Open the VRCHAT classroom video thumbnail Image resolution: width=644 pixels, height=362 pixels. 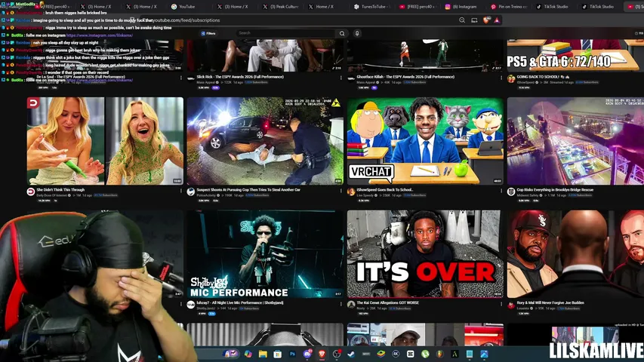point(425,141)
